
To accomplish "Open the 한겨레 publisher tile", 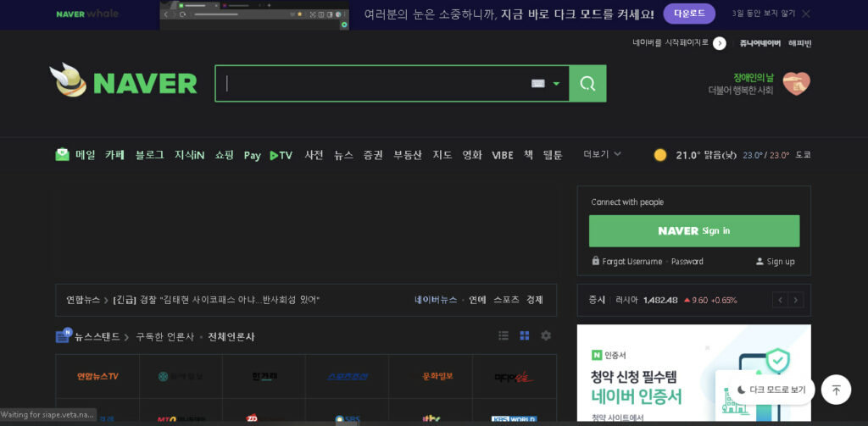I will point(264,376).
